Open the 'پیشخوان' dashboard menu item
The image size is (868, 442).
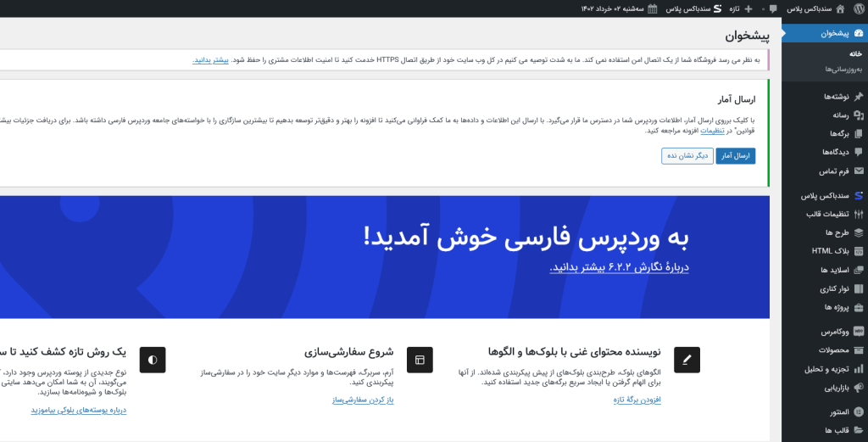825,33
